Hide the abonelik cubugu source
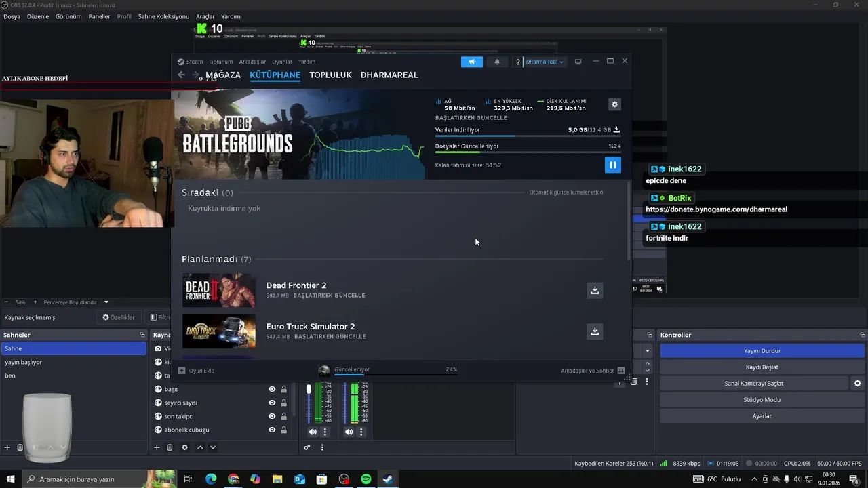 pos(272,430)
